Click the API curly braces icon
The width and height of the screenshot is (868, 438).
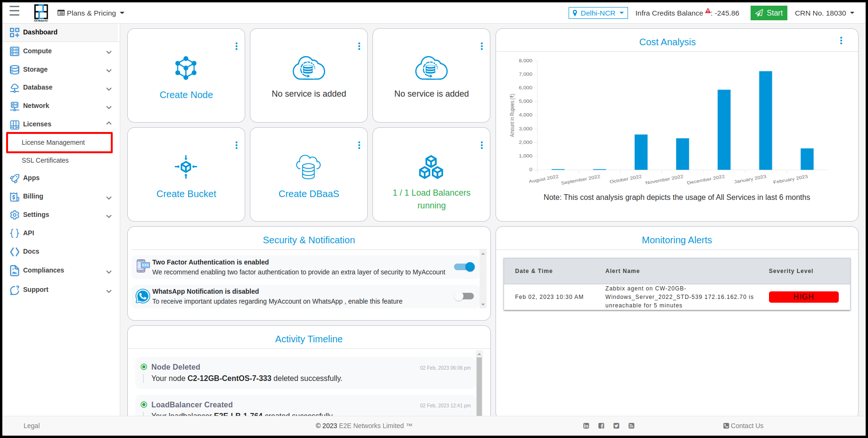(x=15, y=233)
